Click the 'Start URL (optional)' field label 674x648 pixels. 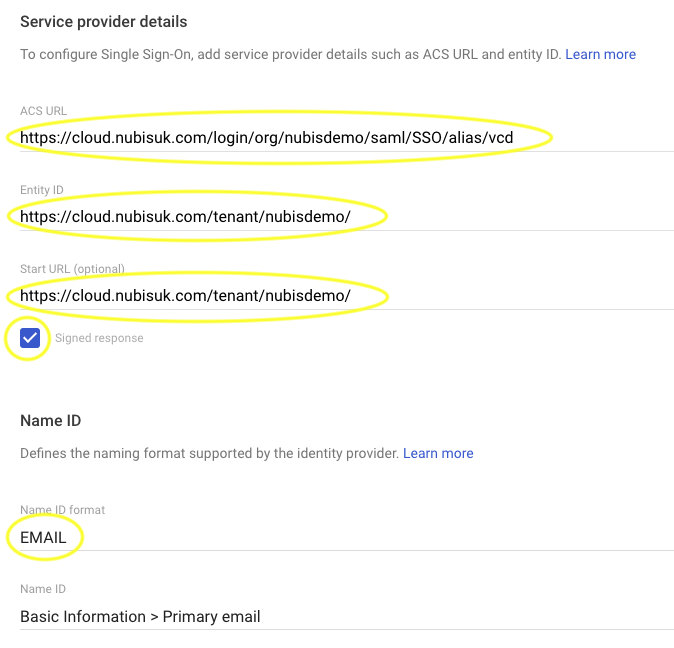(x=72, y=269)
